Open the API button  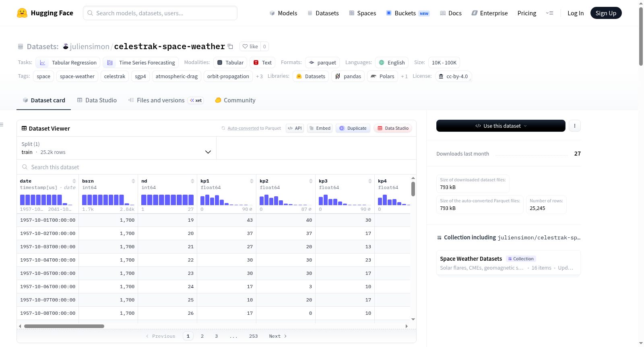pyautogui.click(x=295, y=128)
